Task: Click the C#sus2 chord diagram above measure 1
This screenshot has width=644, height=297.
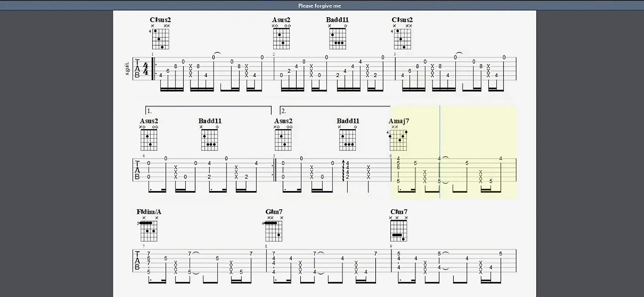Action: [x=161, y=39]
